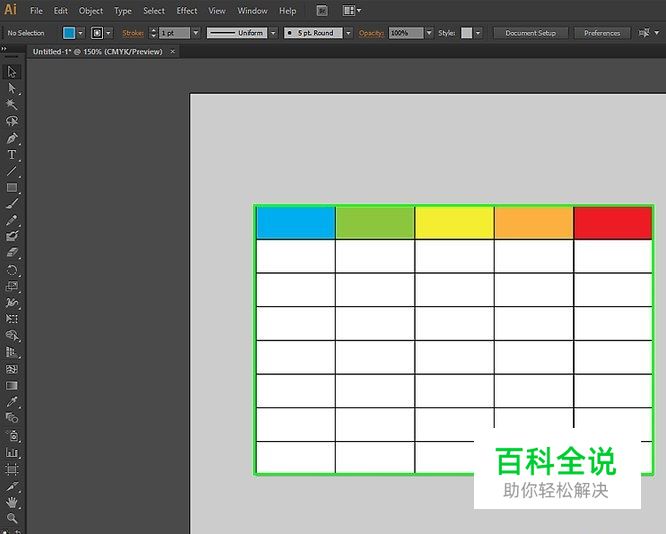This screenshot has height=534, width=666.
Task: Select the Pen tool
Action: 12,138
